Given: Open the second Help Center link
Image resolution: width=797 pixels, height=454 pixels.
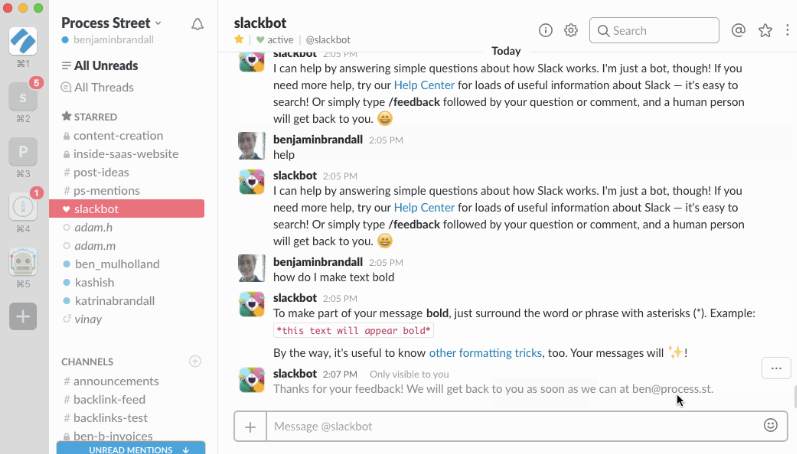Looking at the screenshot, I should point(424,207).
